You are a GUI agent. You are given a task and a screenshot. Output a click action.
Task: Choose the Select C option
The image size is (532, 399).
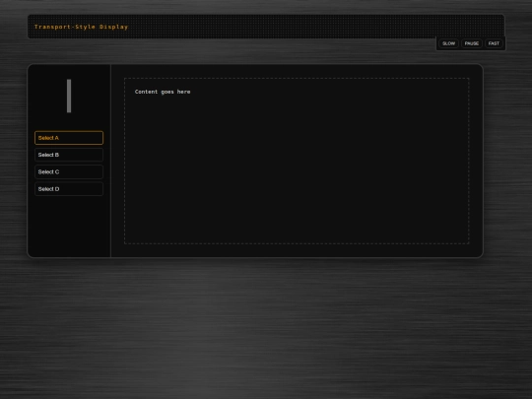pyautogui.click(x=69, y=172)
